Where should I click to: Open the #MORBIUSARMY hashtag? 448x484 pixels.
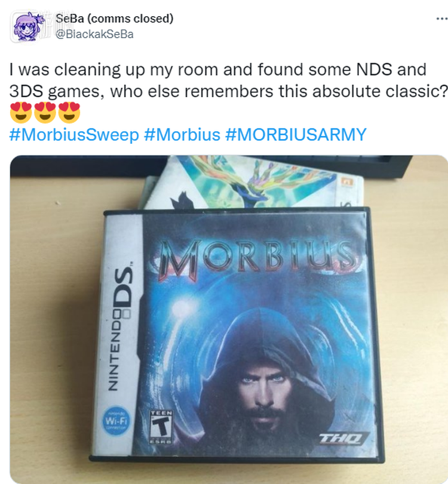296,135
